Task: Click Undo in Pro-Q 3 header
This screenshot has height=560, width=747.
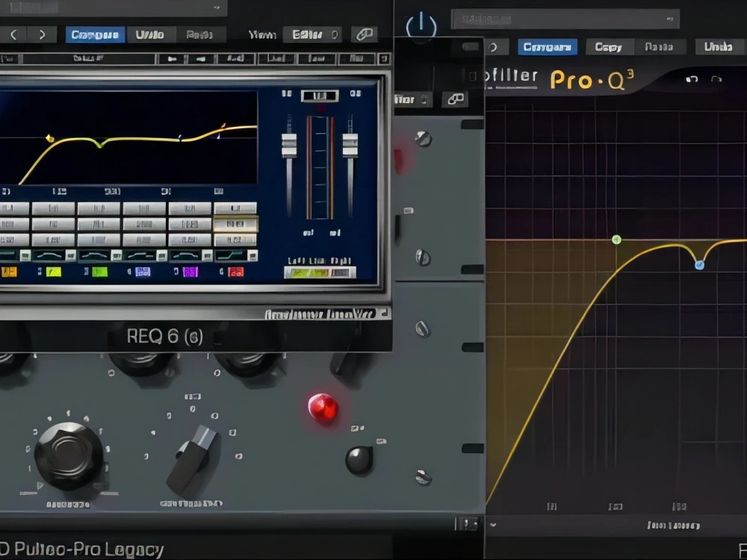Action: point(719,46)
